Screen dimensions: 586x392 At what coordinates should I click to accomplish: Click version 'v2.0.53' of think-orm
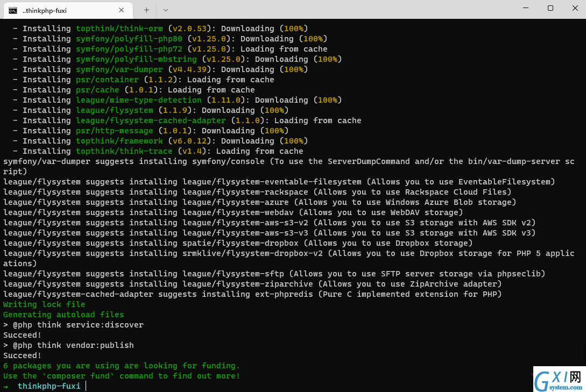(x=189, y=28)
